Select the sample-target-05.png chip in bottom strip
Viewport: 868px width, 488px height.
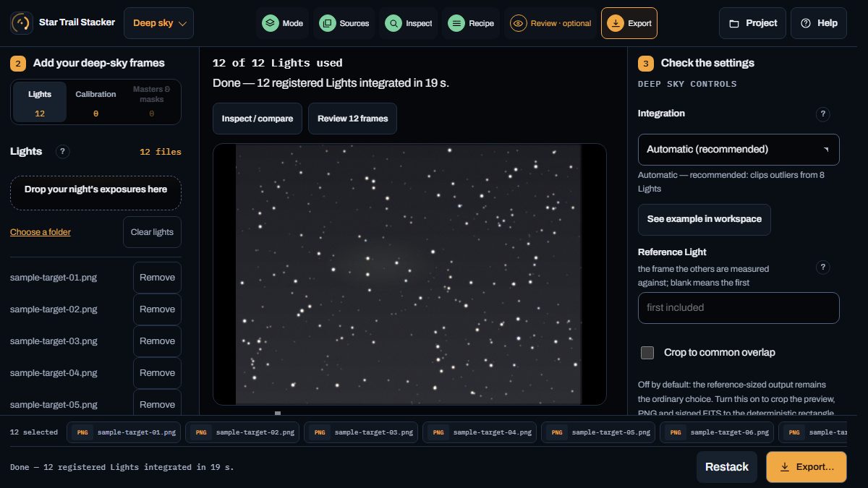tap(599, 432)
